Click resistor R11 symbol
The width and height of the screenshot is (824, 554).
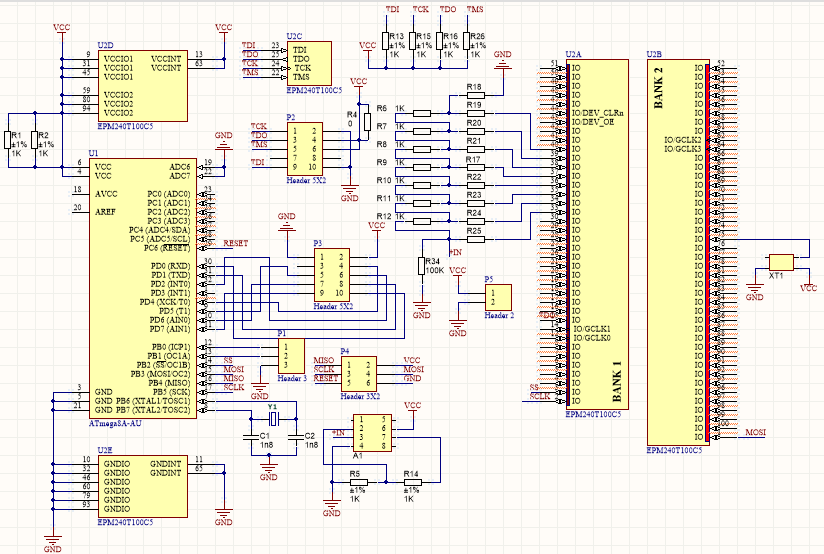(422, 203)
